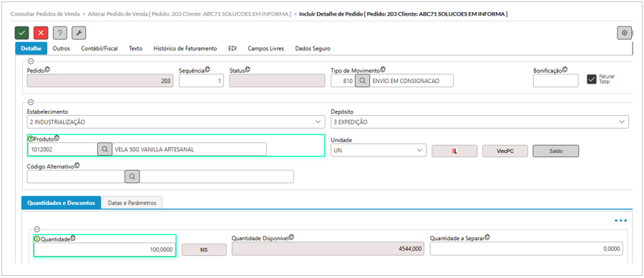Select the Quantidades e Descontos tab
The width and height of the screenshot is (644, 278).
(62, 202)
